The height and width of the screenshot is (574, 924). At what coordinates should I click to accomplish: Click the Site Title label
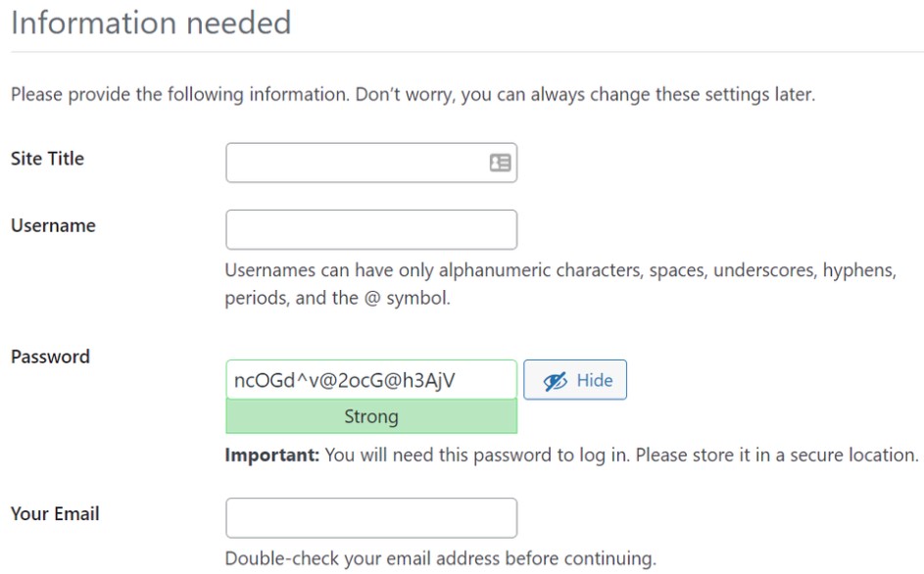46,158
